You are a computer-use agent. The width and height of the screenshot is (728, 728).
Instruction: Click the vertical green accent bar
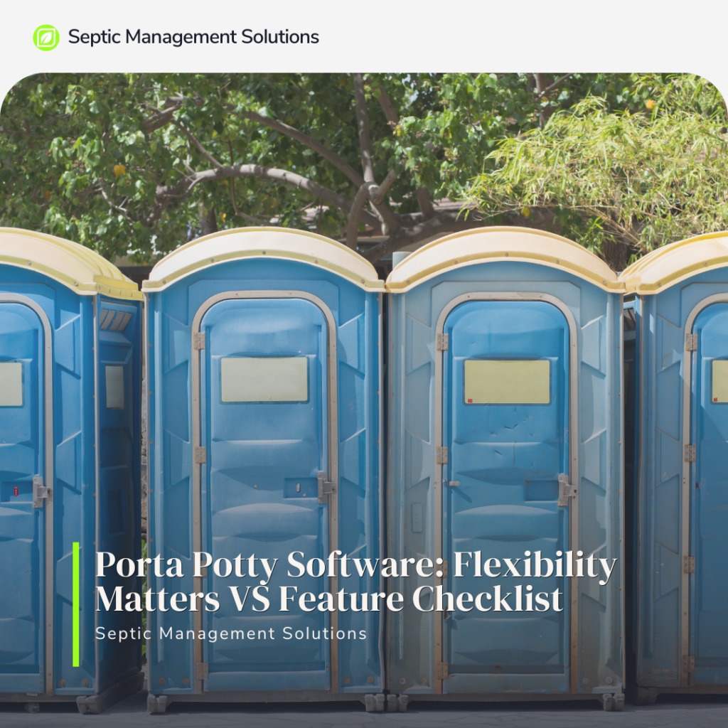76,604
